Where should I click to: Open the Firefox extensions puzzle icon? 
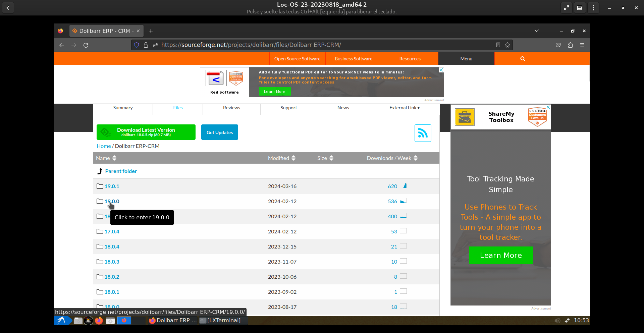(570, 45)
